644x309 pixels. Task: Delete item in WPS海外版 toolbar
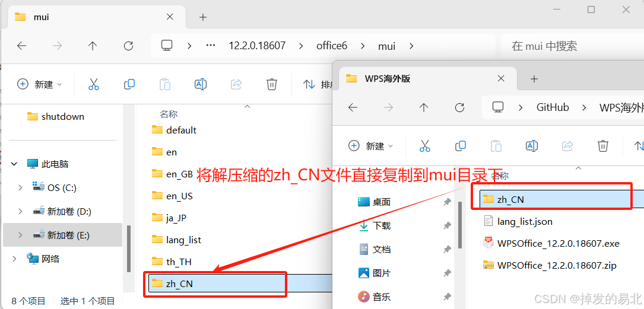tap(603, 146)
